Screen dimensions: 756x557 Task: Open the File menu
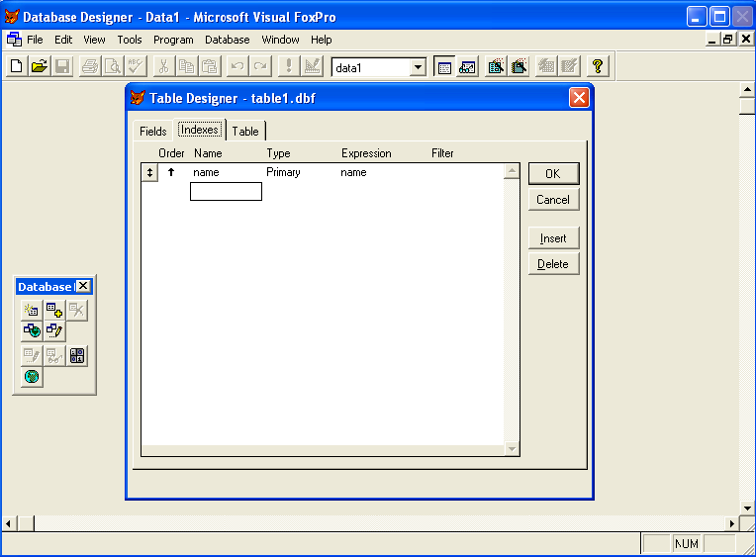pos(35,40)
